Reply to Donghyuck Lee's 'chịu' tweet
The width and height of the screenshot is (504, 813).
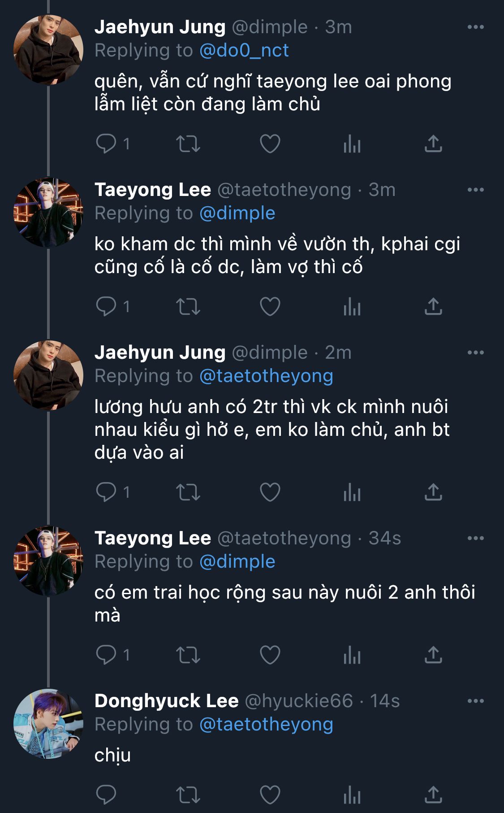(x=106, y=795)
